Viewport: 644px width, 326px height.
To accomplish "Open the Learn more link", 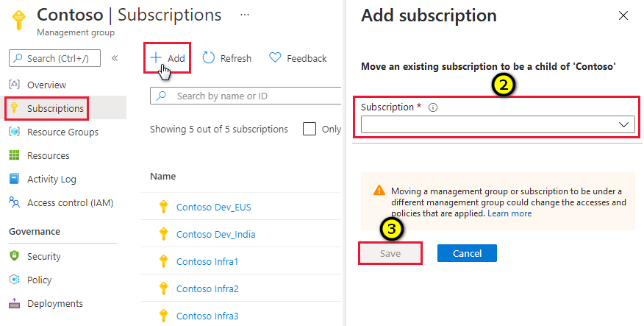I will pyautogui.click(x=509, y=213).
